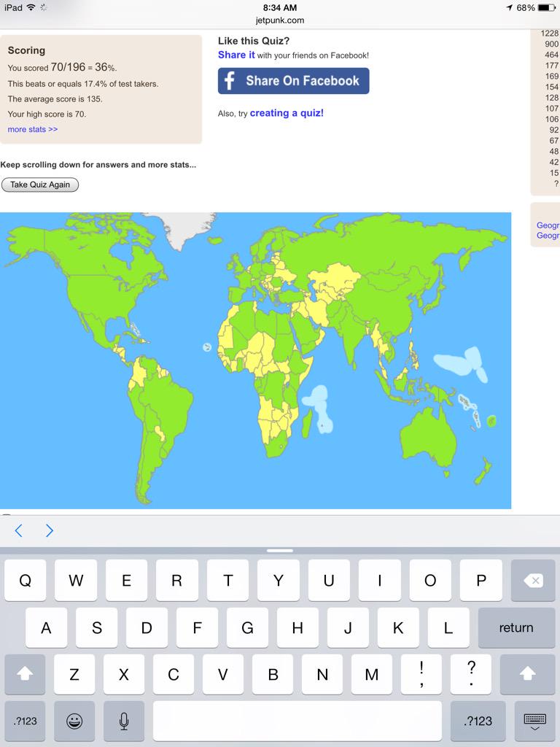Image resolution: width=560 pixels, height=747 pixels.
Task: Tap the return key
Action: [x=517, y=627]
